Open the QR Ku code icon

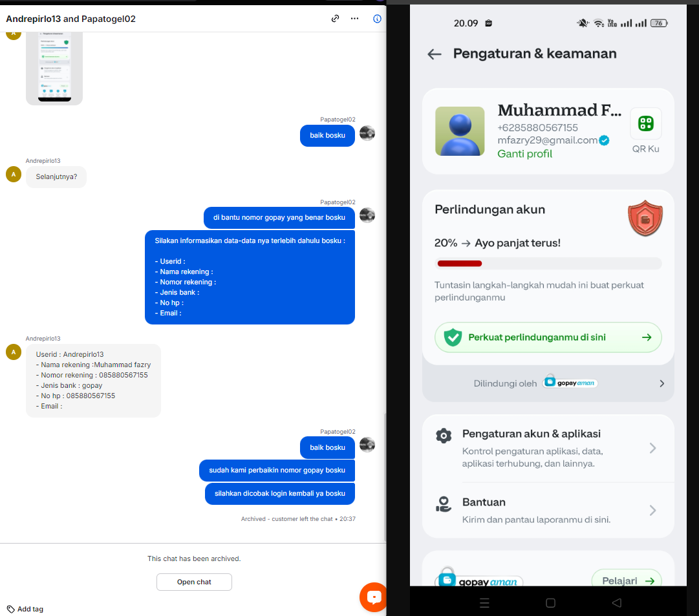click(x=645, y=123)
